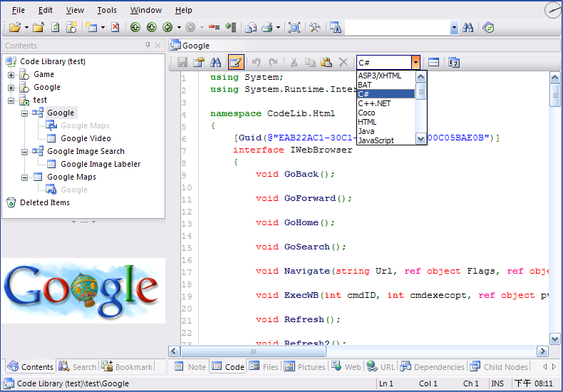This screenshot has width=563, height=392.
Task: Collapse the Google Image Search node
Action: tap(24, 152)
